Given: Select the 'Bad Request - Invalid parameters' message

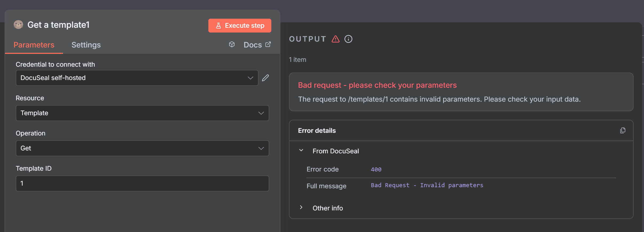Looking at the screenshot, I should (x=427, y=185).
